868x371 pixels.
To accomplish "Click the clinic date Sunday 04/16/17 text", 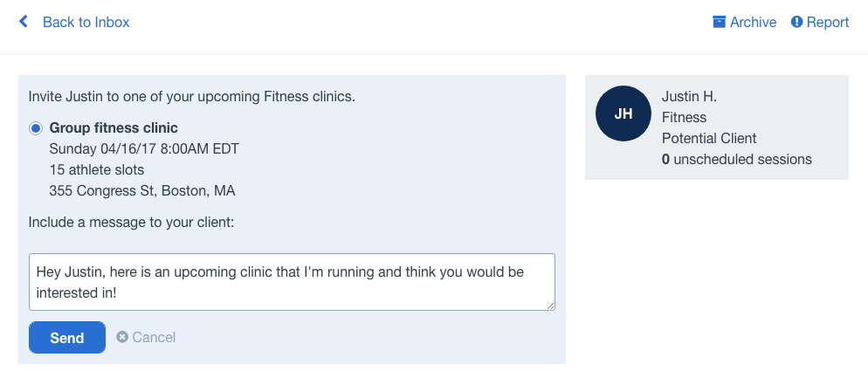I will [x=144, y=149].
